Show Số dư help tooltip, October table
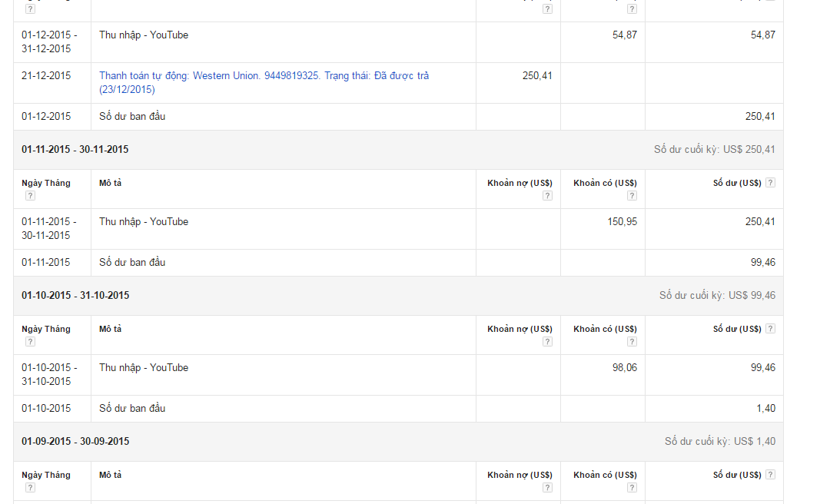The height and width of the screenshot is (504, 830). tap(770, 329)
